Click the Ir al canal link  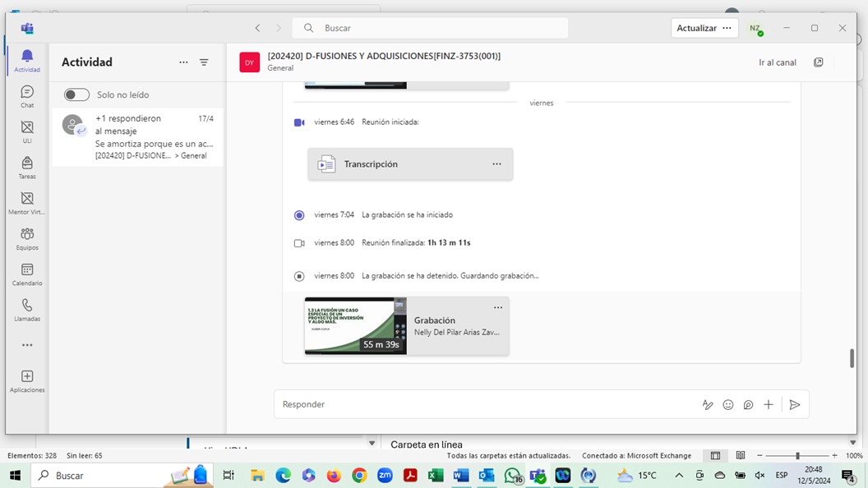click(x=777, y=62)
